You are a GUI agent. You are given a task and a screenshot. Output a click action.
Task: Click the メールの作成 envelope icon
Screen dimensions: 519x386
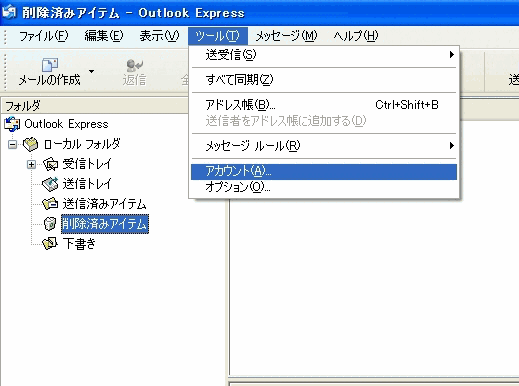[x=50, y=64]
